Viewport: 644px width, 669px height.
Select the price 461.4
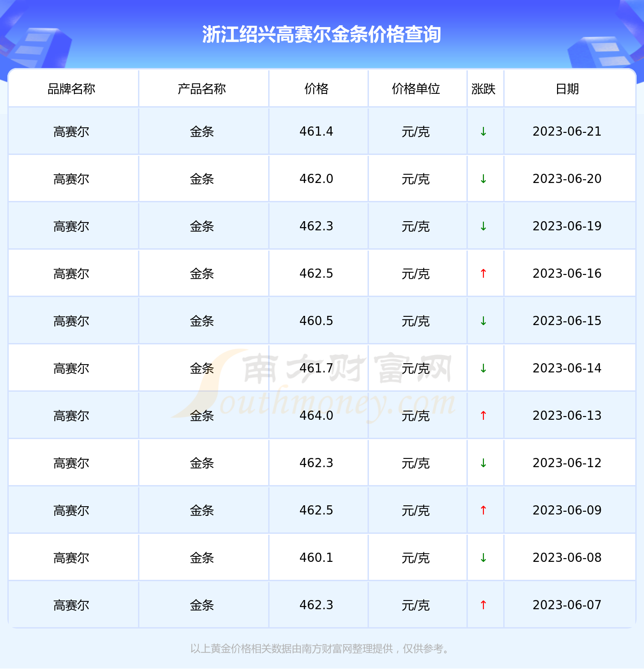click(316, 132)
